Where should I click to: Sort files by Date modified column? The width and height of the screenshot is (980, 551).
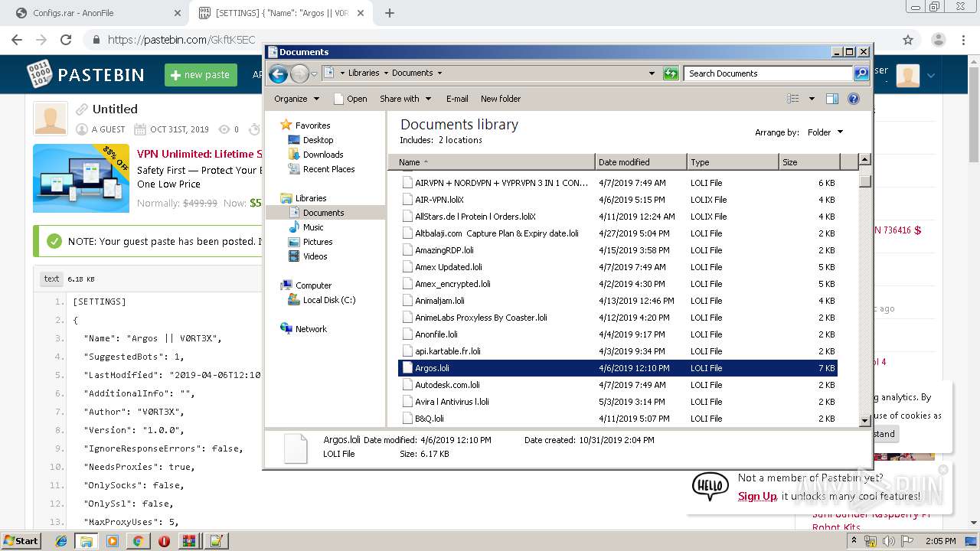[x=641, y=162]
